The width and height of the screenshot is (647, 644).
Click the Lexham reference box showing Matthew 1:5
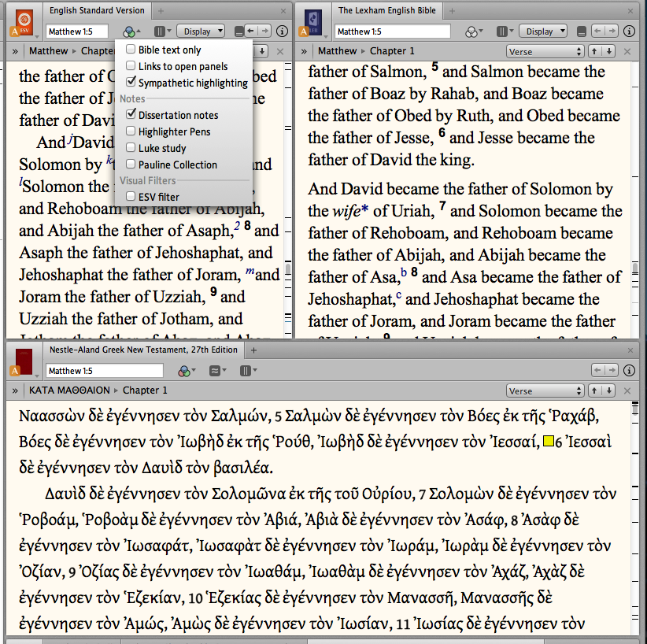point(393,31)
